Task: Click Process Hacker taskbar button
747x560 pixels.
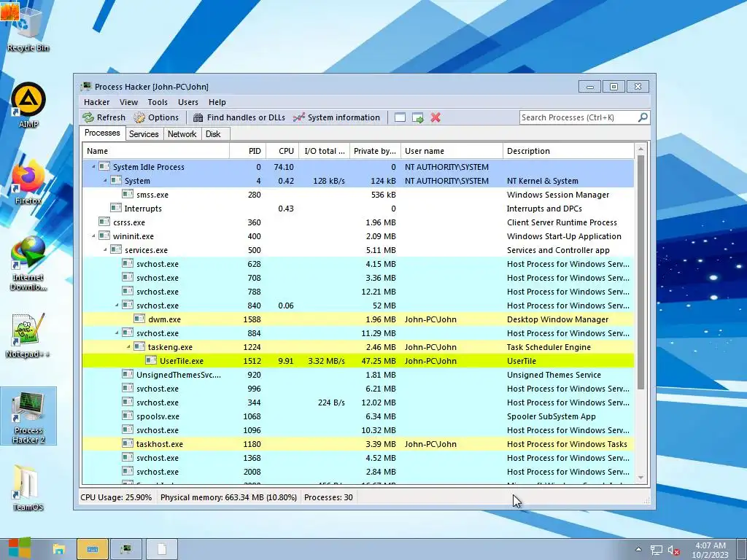Action: [x=126, y=549]
